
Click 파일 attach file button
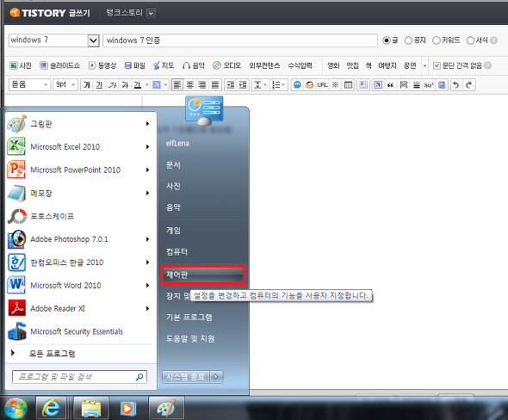pyautogui.click(x=135, y=65)
